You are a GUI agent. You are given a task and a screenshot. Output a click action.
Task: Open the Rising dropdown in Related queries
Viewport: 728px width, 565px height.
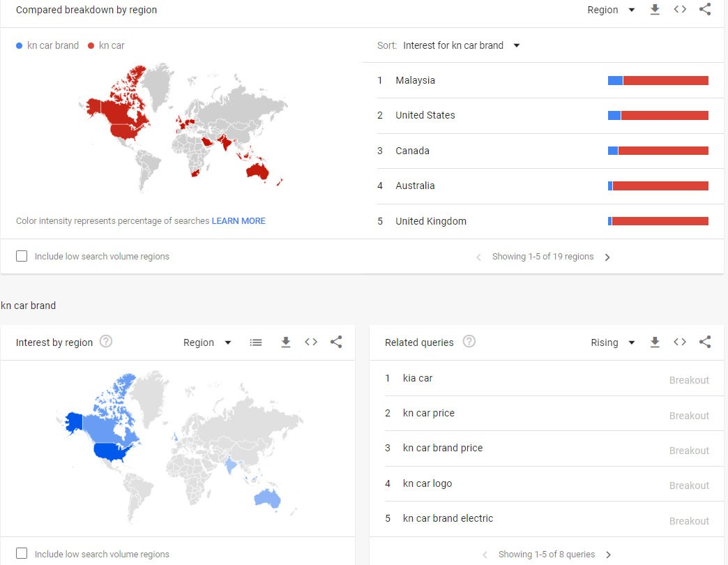[613, 342]
